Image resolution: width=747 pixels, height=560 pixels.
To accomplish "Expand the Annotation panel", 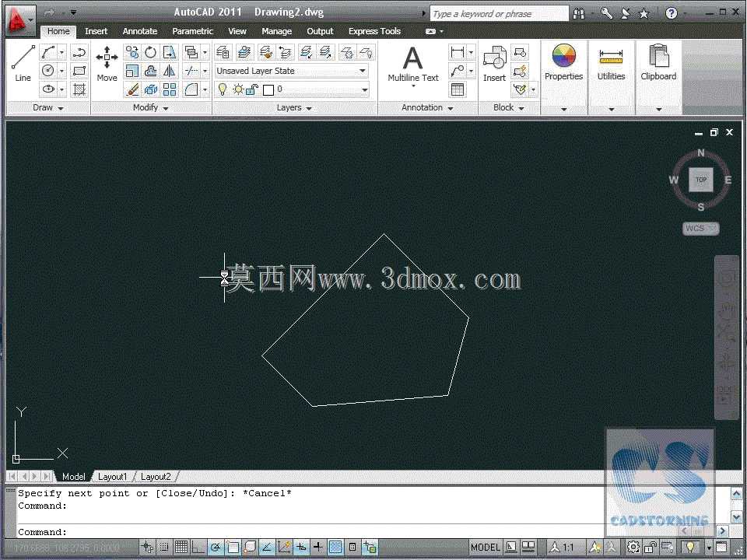I will tap(427, 107).
